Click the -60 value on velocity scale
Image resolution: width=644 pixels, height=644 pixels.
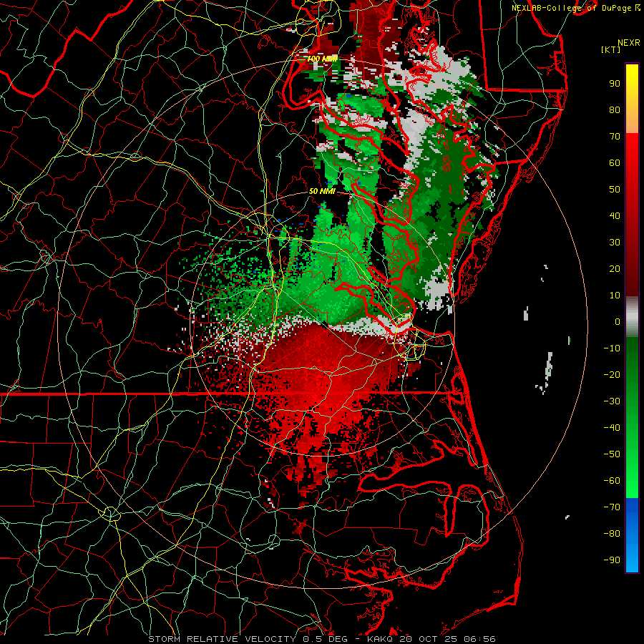[612, 481]
